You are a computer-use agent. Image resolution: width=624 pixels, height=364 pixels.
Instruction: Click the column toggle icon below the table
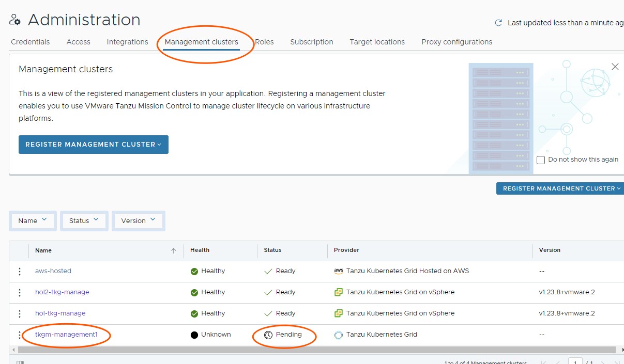pyautogui.click(x=20, y=362)
